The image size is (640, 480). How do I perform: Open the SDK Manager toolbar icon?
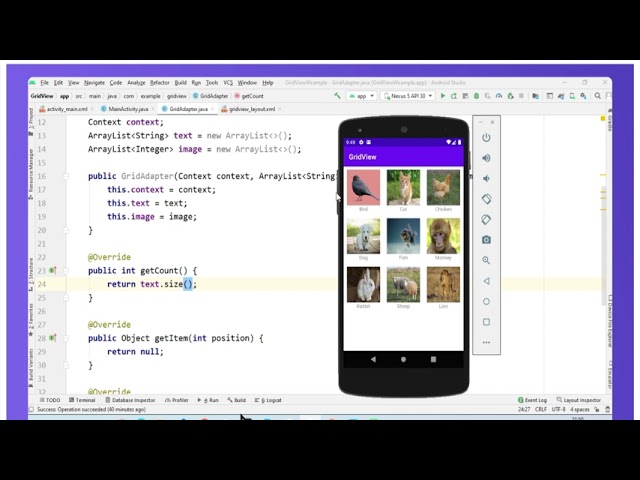tap(583, 96)
